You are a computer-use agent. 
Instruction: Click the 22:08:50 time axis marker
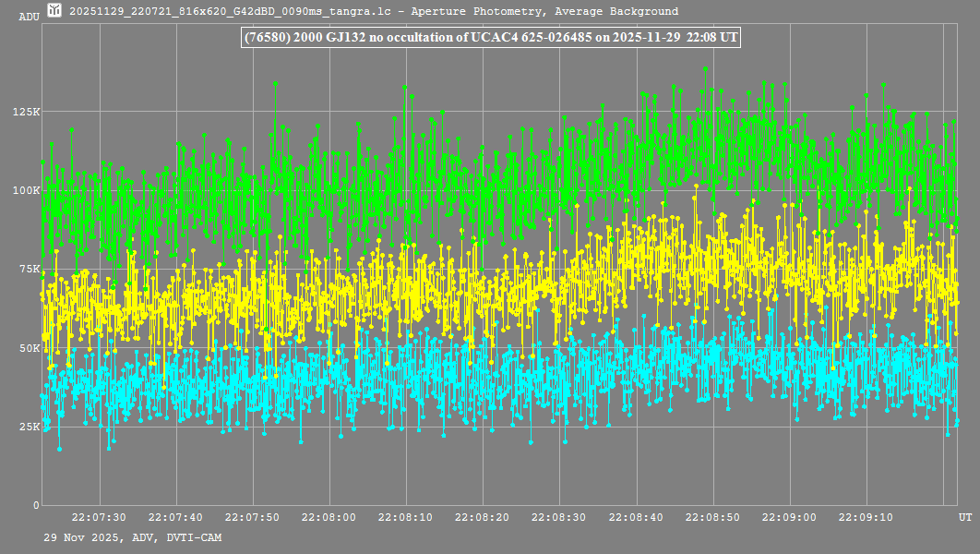coord(713,518)
